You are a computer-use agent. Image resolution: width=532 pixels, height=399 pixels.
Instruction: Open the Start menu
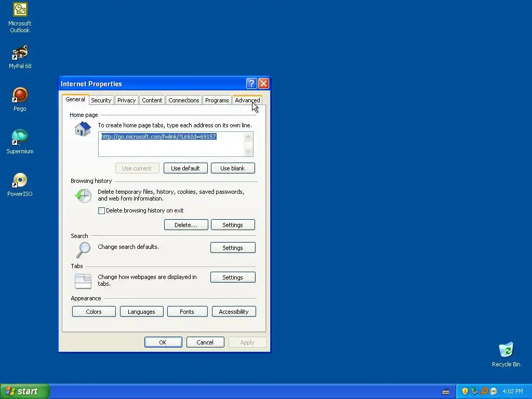click(25, 391)
